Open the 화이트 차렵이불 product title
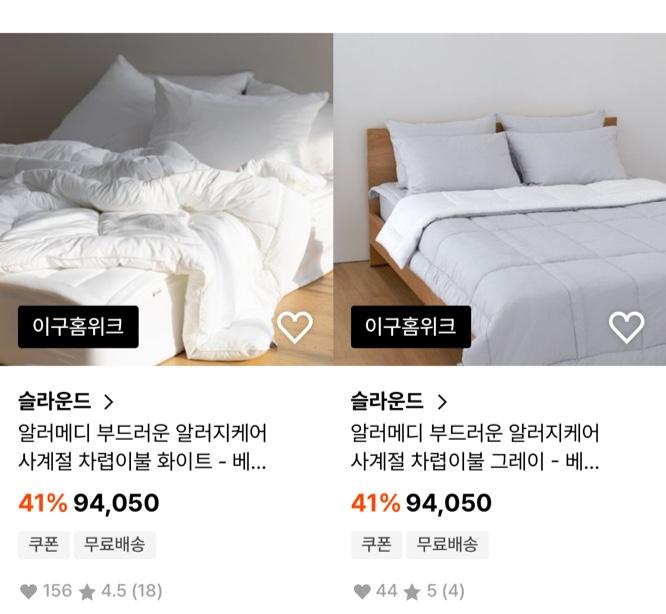 [143, 448]
